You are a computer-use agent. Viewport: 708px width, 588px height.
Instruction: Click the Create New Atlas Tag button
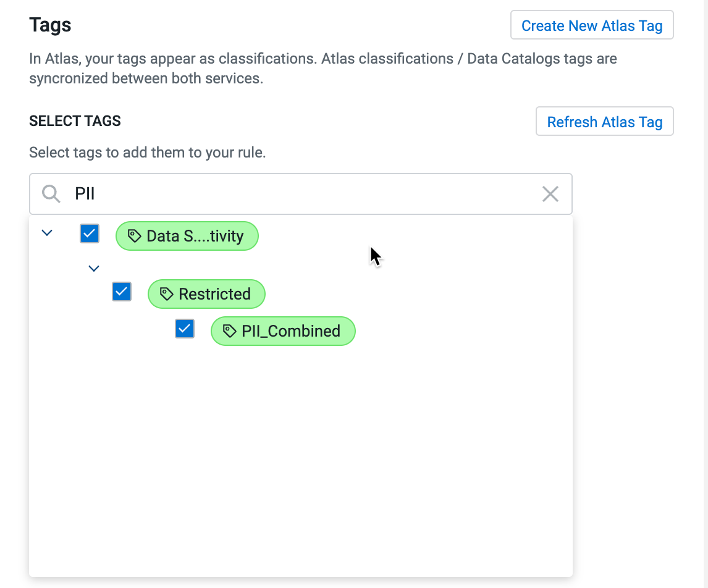point(591,26)
